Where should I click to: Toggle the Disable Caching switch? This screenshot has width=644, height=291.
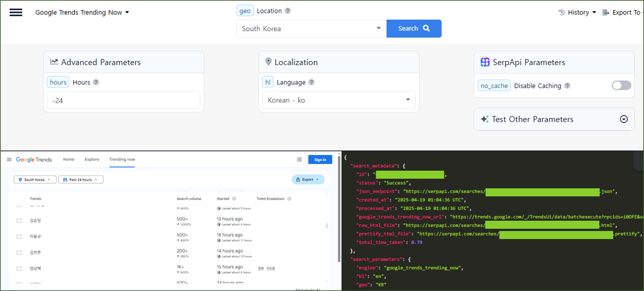(622, 85)
